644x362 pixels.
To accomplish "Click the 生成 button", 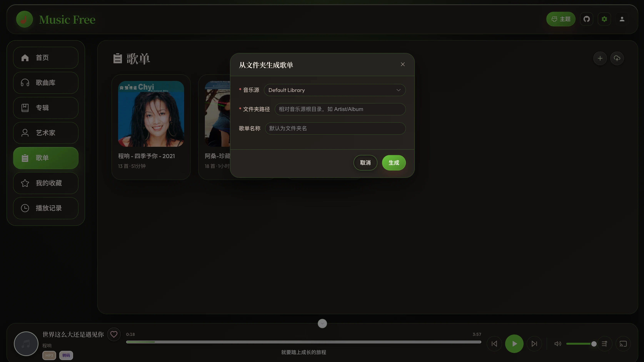I will click(394, 163).
